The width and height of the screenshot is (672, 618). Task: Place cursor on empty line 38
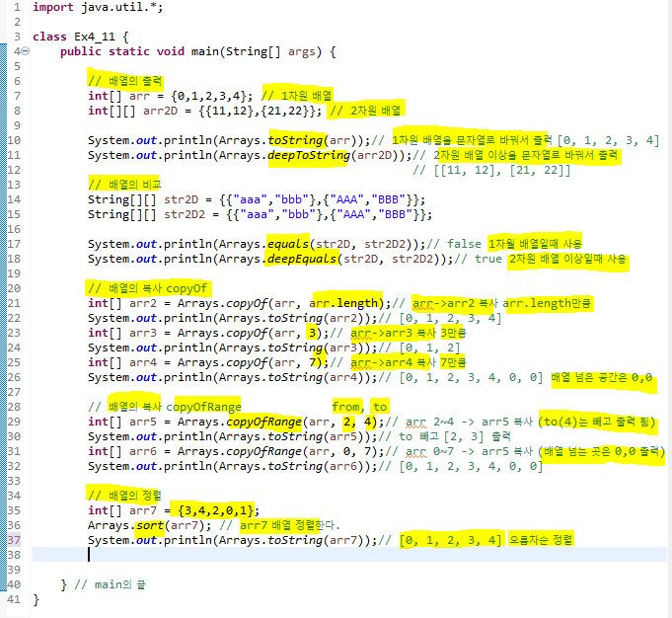349,555
